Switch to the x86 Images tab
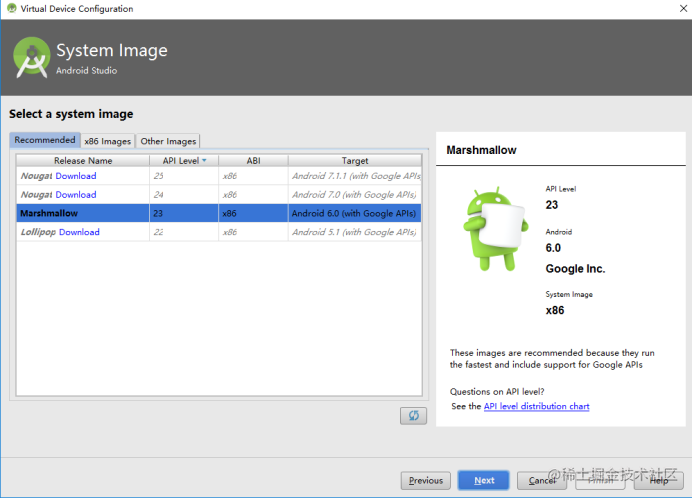The height and width of the screenshot is (498, 693). (x=107, y=141)
